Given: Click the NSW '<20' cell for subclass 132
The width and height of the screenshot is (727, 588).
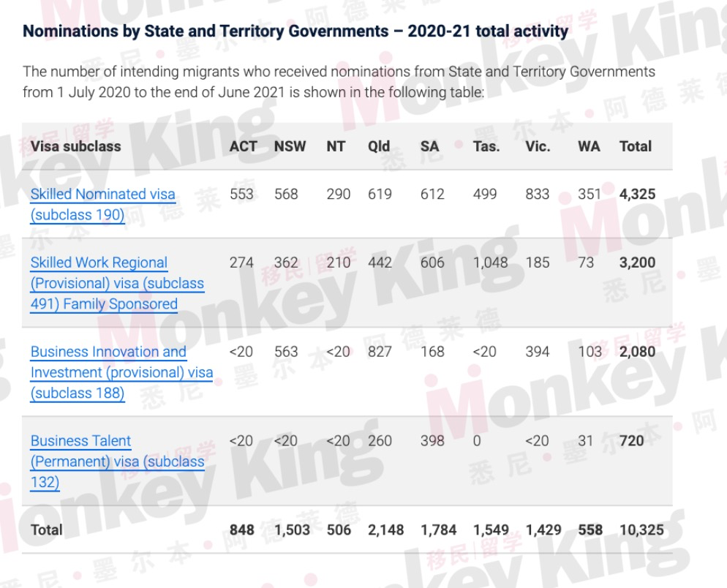Looking at the screenshot, I should (x=285, y=440).
